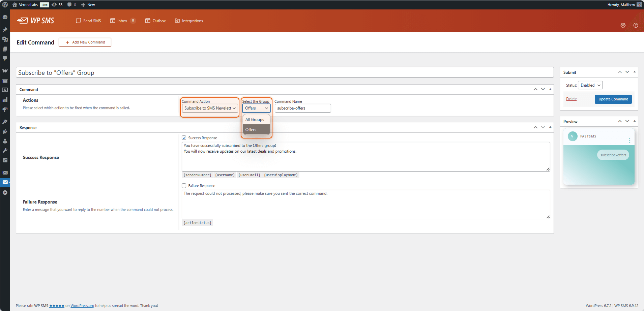Open the WooCommerce sidebar icon

tap(5, 71)
